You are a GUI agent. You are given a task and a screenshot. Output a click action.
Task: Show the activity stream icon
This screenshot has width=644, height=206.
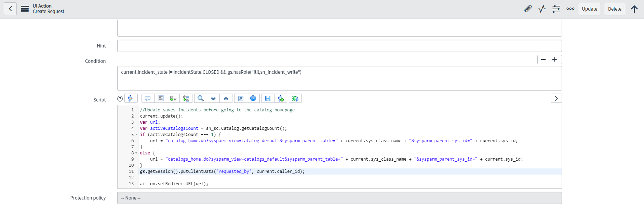(542, 9)
